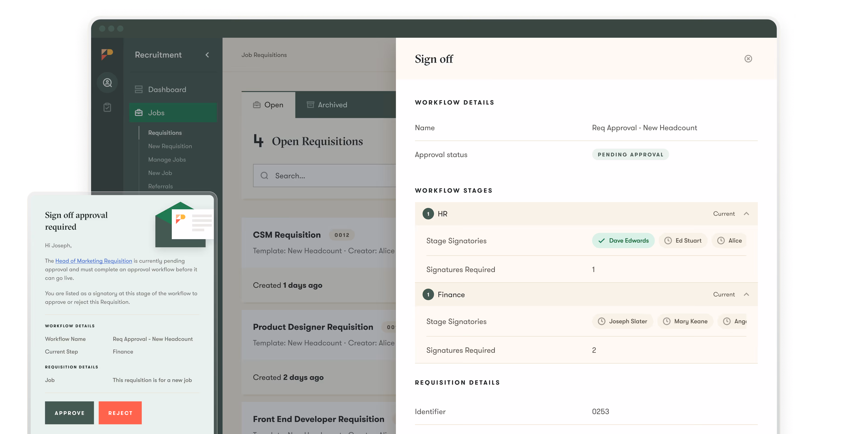868x434 pixels.
Task: Click Created 1 days ago text
Action: pyautogui.click(x=288, y=285)
